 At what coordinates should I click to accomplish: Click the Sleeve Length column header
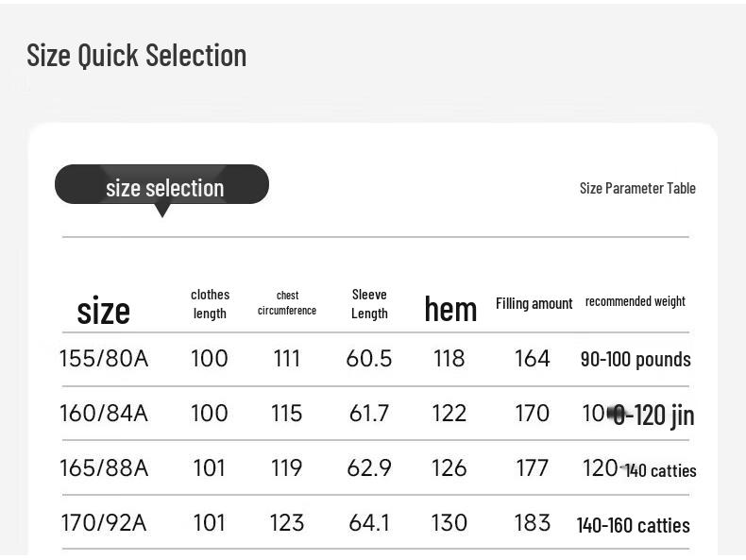pyautogui.click(x=369, y=304)
